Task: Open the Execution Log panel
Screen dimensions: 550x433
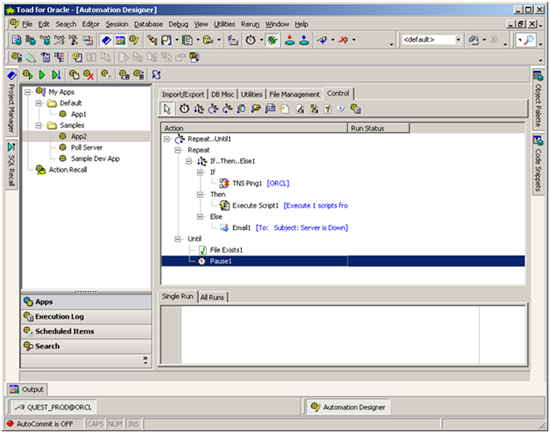Action: [x=86, y=317]
